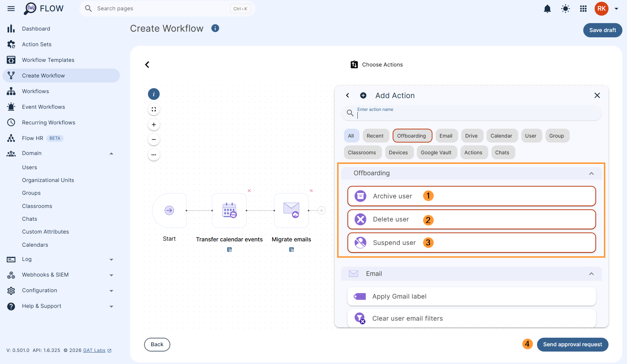The height and width of the screenshot is (364, 627).
Task: Expand the account dropdown arrow
Action: pyautogui.click(x=616, y=9)
